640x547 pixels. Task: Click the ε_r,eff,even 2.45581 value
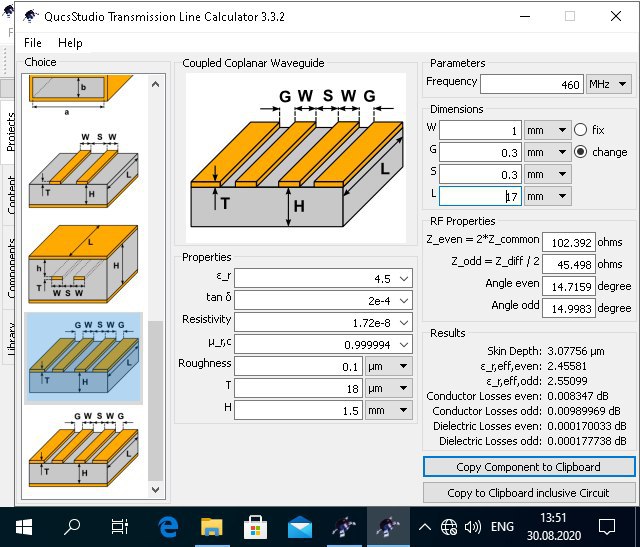point(567,366)
